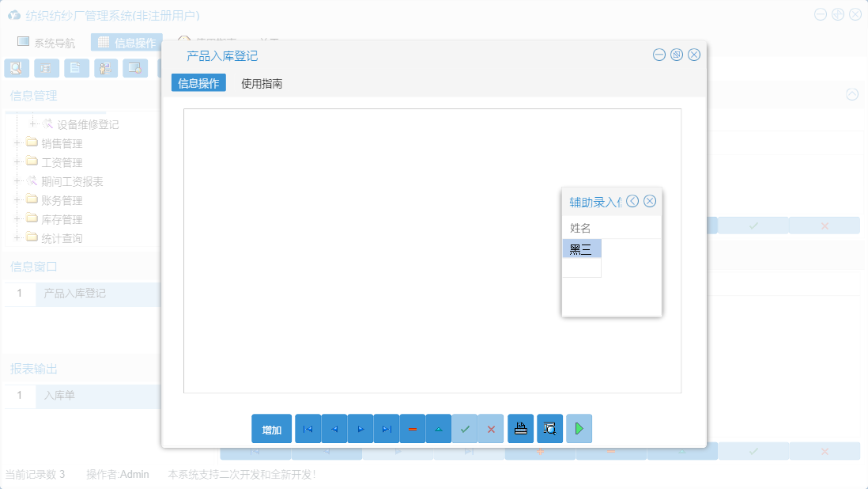Select 产品入库登记 in 信息窗口 list
Screen dimensions: 868x489
click(x=98, y=293)
